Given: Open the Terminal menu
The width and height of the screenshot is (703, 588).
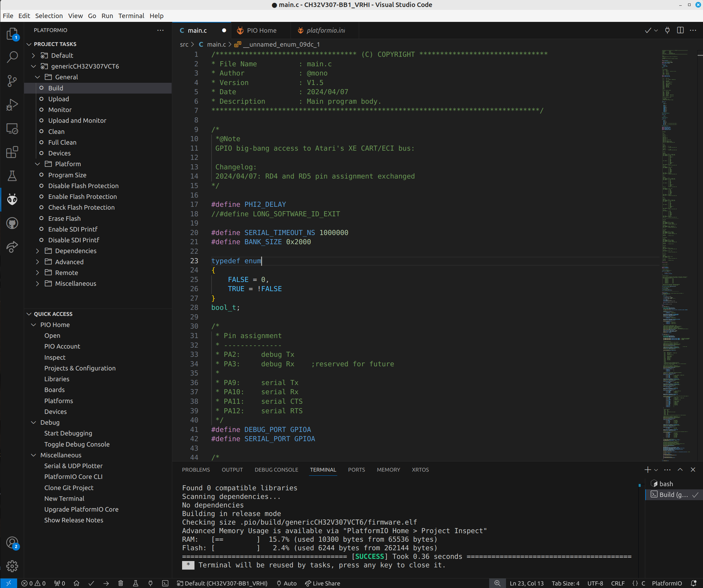Looking at the screenshot, I should point(131,16).
